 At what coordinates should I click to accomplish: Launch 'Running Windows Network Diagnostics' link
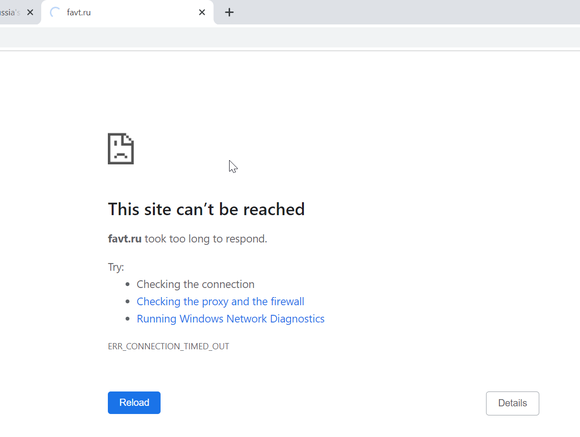(230, 319)
